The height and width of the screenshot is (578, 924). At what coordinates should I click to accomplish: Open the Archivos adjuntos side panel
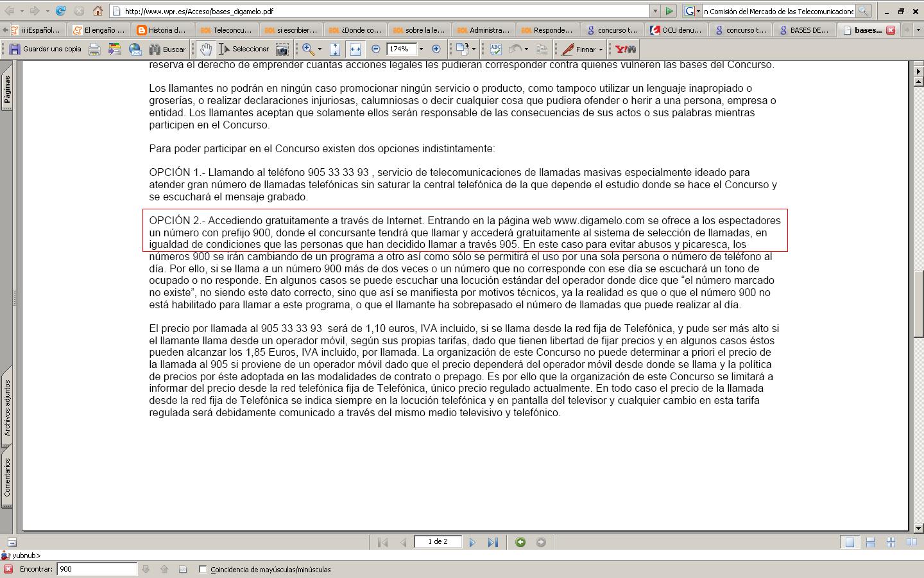pos(7,408)
